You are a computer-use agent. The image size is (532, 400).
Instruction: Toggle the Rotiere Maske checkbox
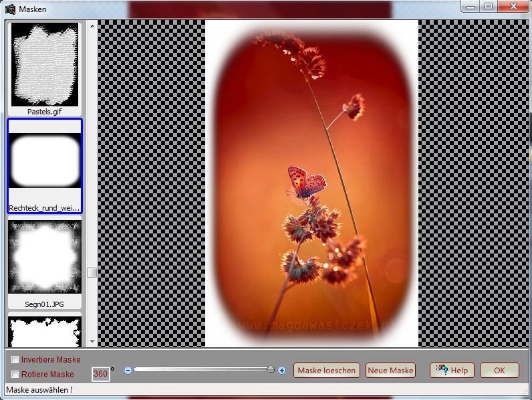[15, 374]
